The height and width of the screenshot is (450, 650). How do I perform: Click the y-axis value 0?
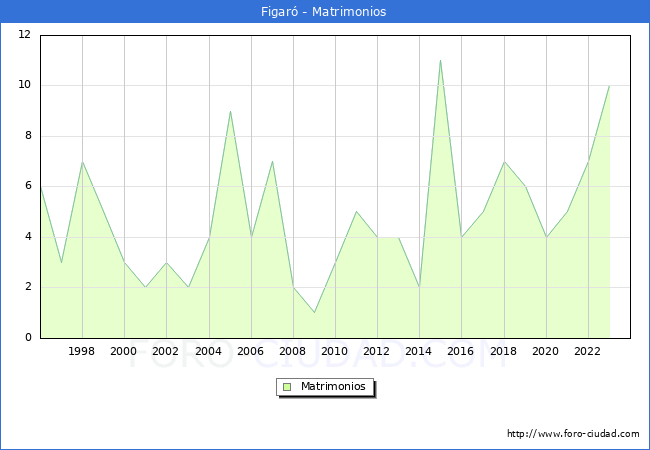[x=28, y=337]
